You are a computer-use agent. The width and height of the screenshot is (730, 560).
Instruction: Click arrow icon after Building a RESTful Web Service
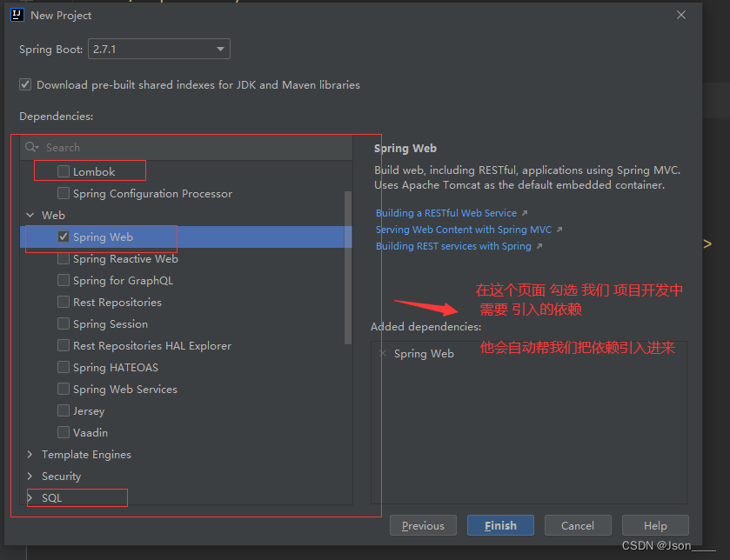pos(526,212)
